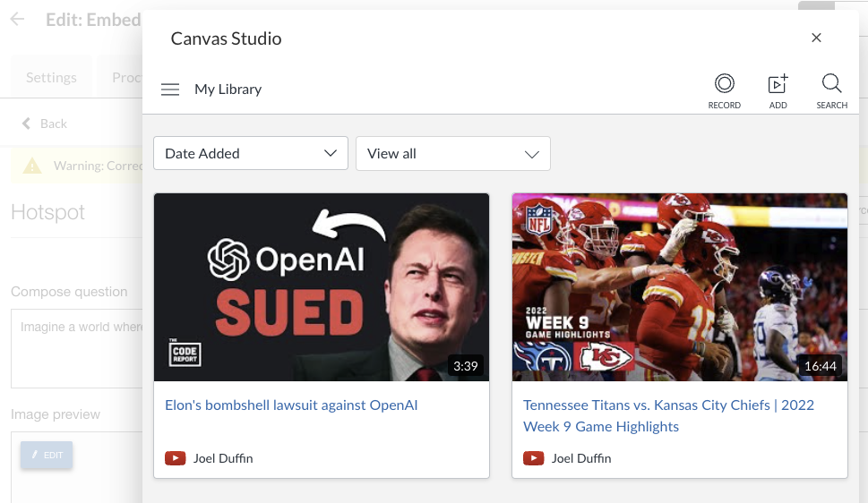
Task: Click the Elon's bombshell lawsuit against OpenAI link
Action: 291,405
